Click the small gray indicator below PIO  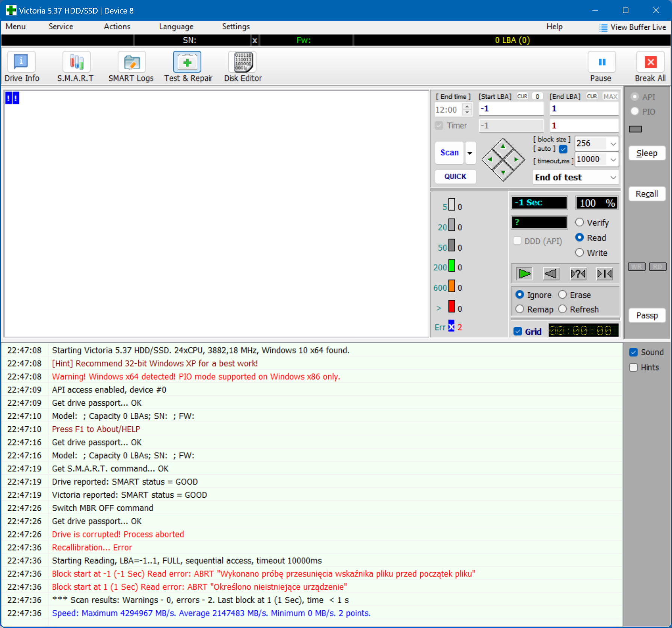tap(636, 129)
